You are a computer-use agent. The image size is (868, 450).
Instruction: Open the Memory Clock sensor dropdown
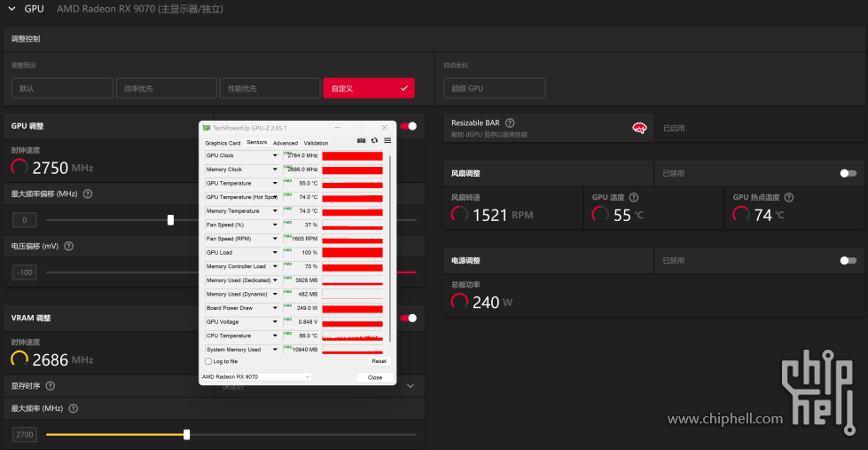pos(275,170)
